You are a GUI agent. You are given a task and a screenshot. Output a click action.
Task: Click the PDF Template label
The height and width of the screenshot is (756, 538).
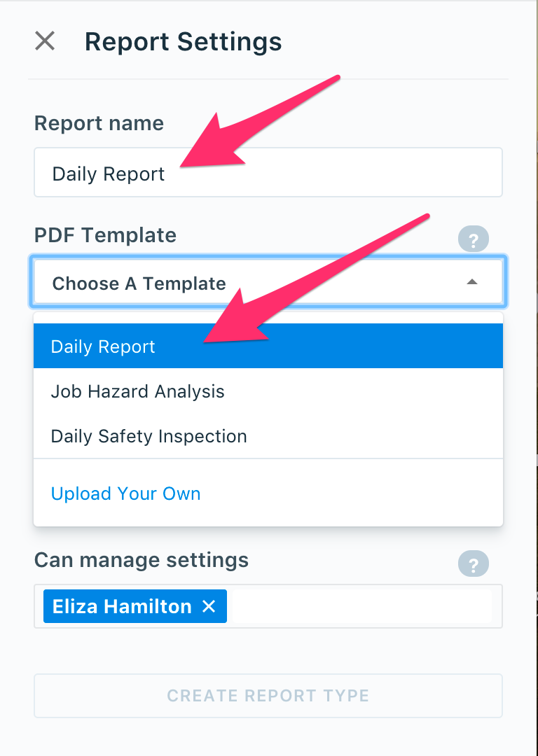[105, 235]
